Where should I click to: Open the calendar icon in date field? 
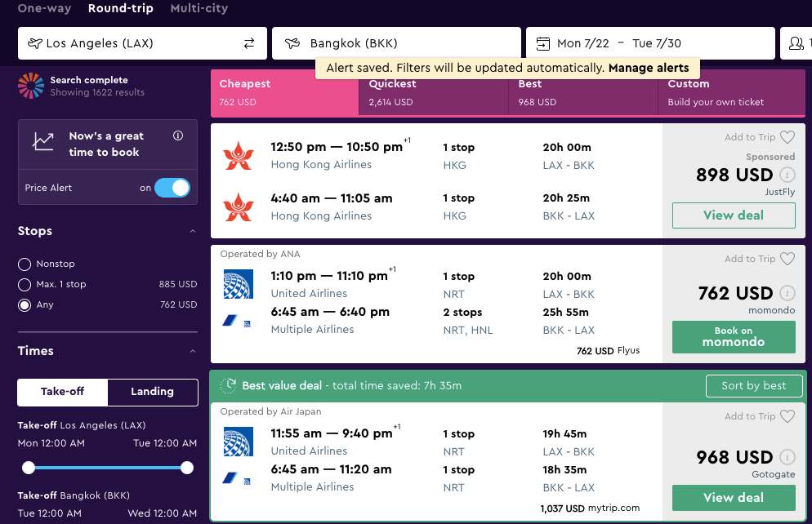click(542, 43)
